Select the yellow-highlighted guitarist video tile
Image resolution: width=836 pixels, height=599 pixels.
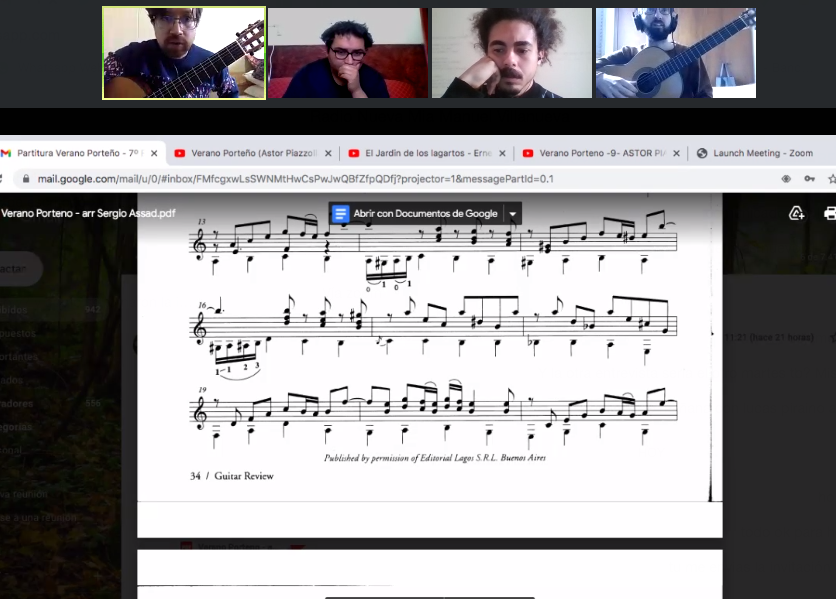[x=184, y=53]
